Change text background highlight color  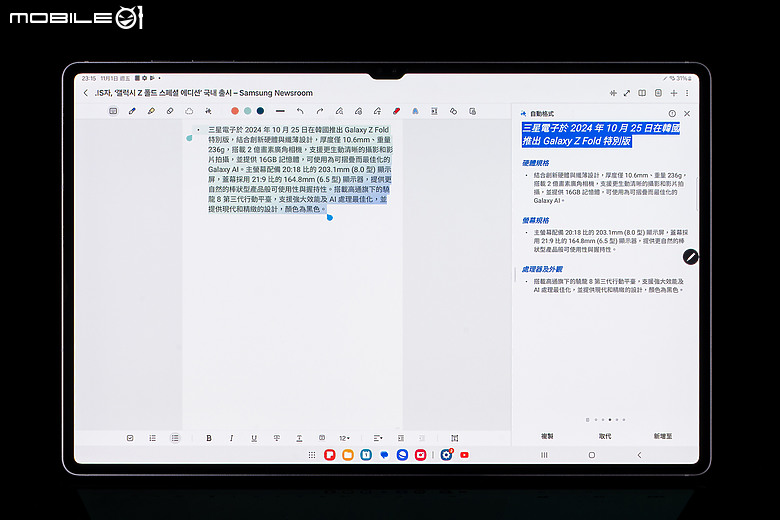(322, 438)
